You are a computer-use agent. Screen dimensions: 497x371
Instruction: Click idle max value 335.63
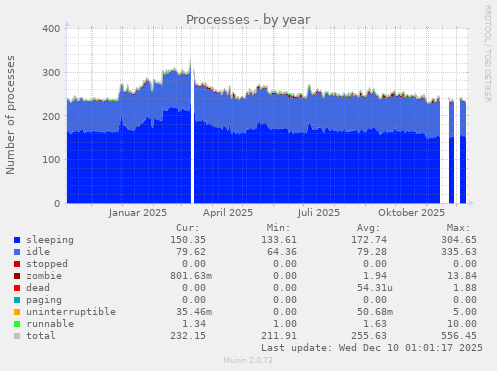459,252
